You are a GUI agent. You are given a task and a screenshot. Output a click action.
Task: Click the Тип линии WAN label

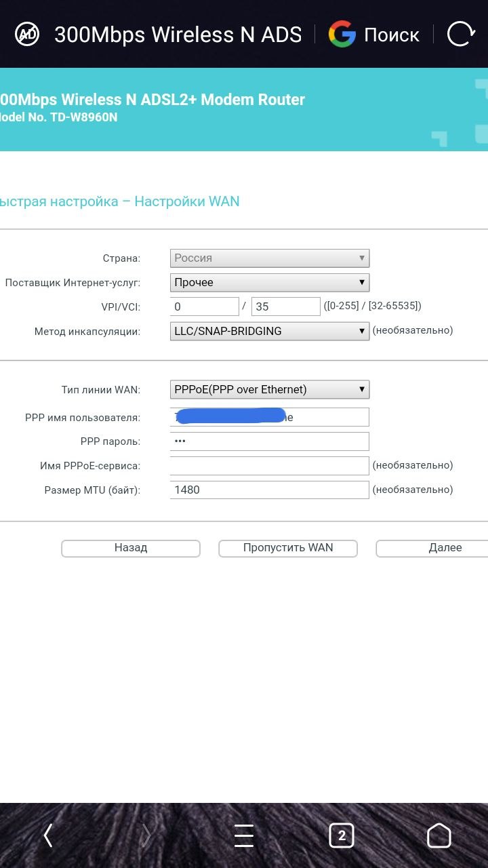point(101,390)
